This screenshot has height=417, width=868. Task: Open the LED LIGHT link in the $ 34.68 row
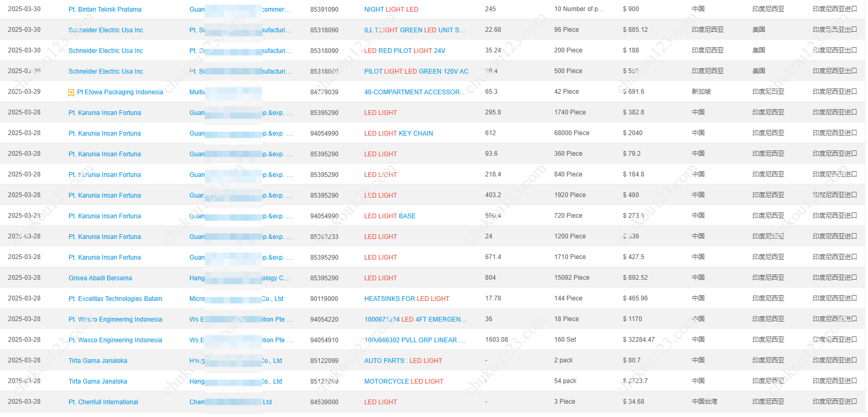click(x=381, y=402)
